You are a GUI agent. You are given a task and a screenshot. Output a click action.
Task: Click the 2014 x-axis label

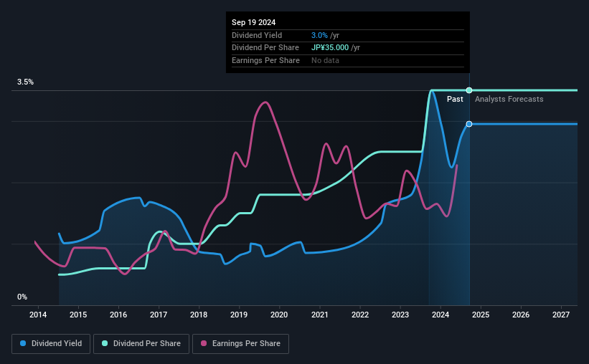click(x=38, y=315)
